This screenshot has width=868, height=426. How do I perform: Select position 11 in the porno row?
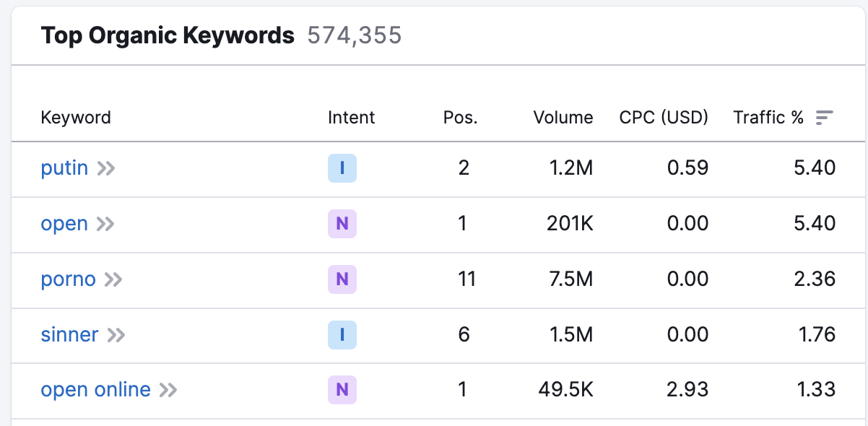[466, 280]
